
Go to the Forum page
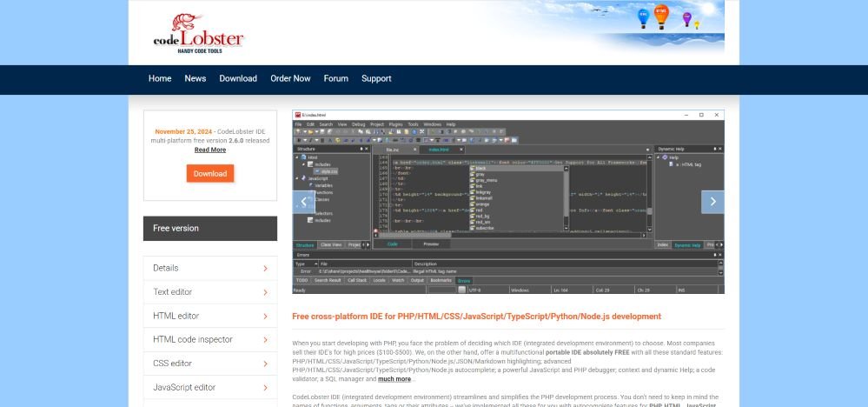point(336,78)
